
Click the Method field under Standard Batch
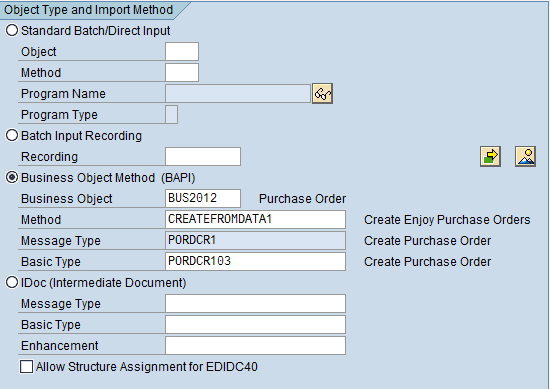click(182, 73)
